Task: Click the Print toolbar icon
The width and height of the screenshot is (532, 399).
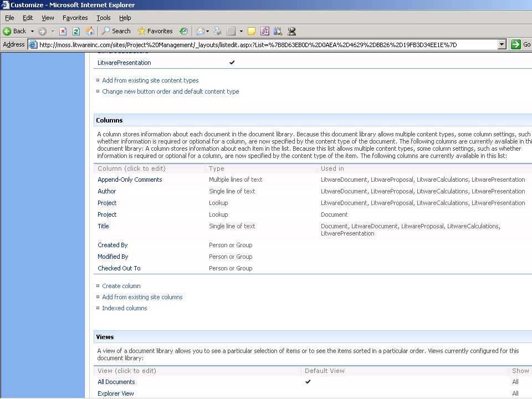Action: coord(217,31)
